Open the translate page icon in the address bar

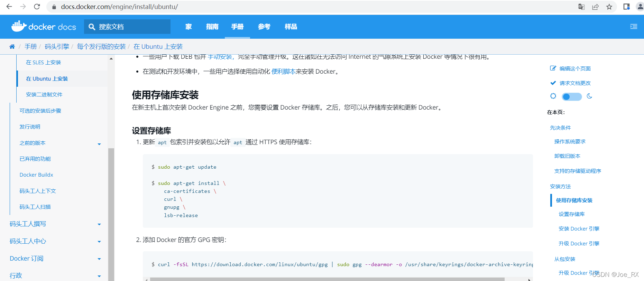pos(581,7)
